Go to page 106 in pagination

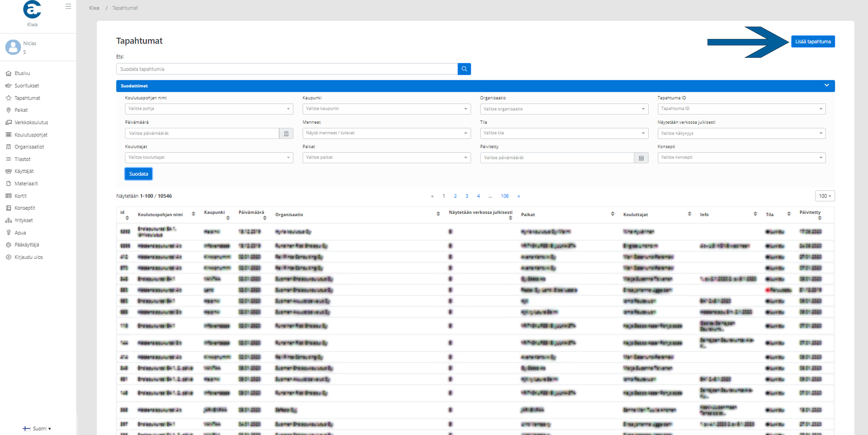(505, 196)
